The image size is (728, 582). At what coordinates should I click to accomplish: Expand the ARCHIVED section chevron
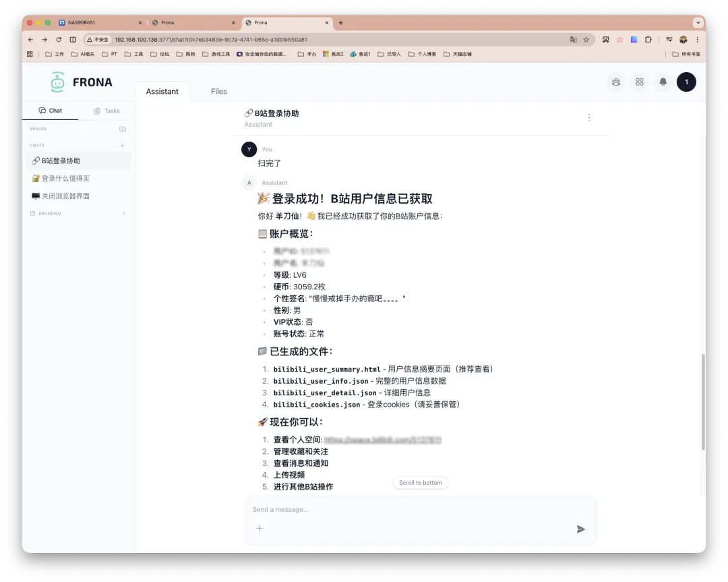pos(123,214)
